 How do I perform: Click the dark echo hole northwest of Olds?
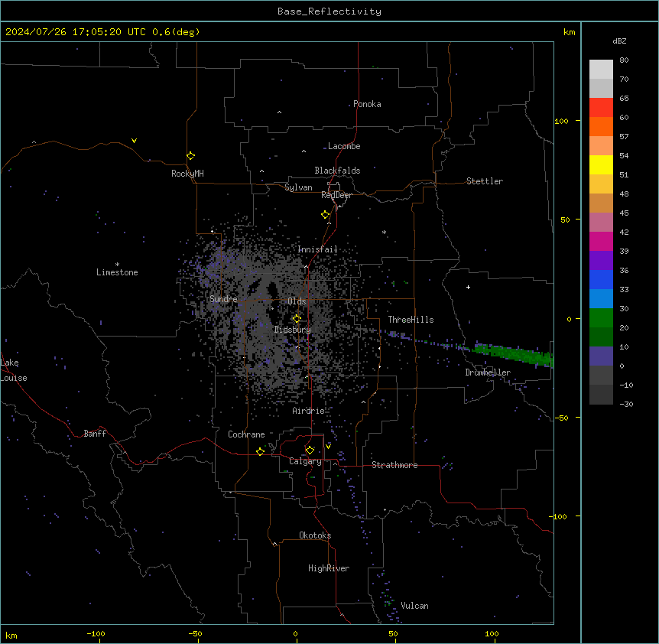point(272,290)
